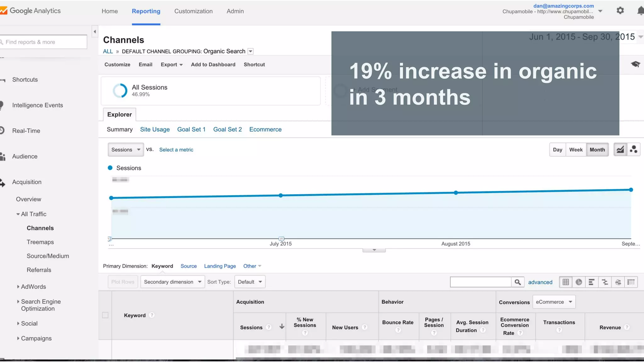This screenshot has height=362, width=644.
Task: Set primary dimension to Source
Action: [x=189, y=266]
